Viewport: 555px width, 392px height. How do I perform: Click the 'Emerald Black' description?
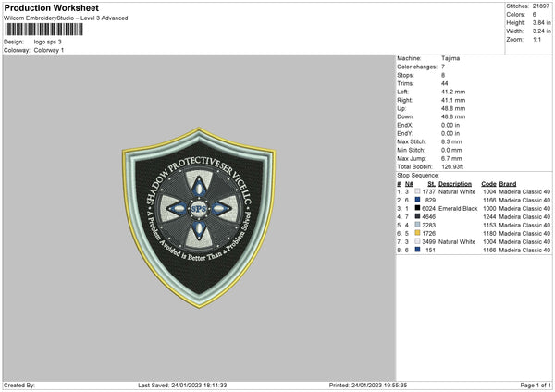coord(458,208)
